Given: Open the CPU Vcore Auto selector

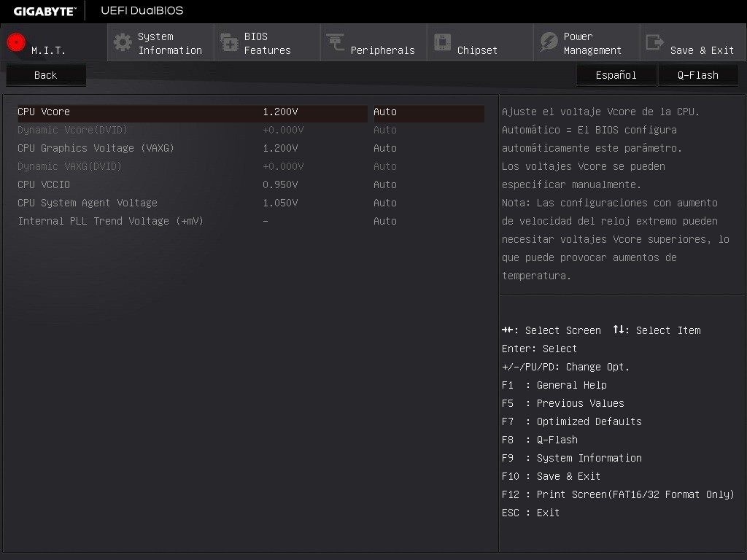Looking at the screenshot, I should pos(385,112).
